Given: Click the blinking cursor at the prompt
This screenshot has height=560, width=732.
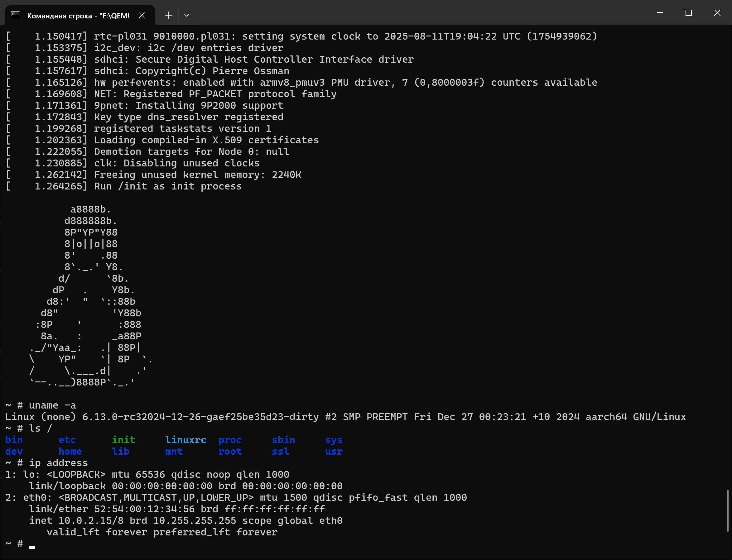Looking at the screenshot, I should [x=32, y=547].
